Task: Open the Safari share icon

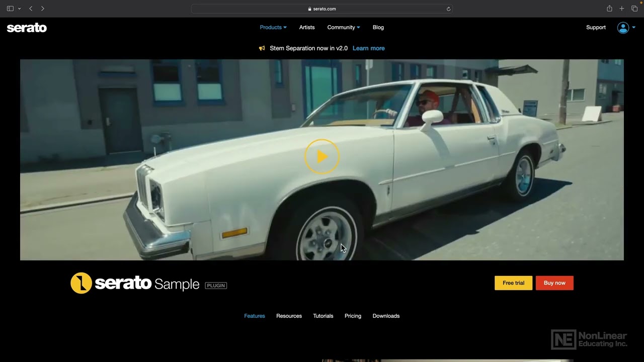Action: (609, 9)
